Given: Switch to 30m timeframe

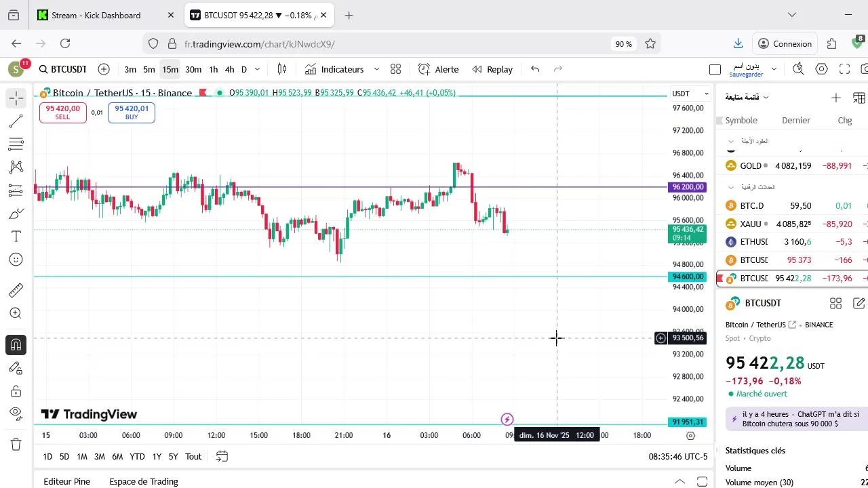Looking at the screenshot, I should [x=193, y=69].
